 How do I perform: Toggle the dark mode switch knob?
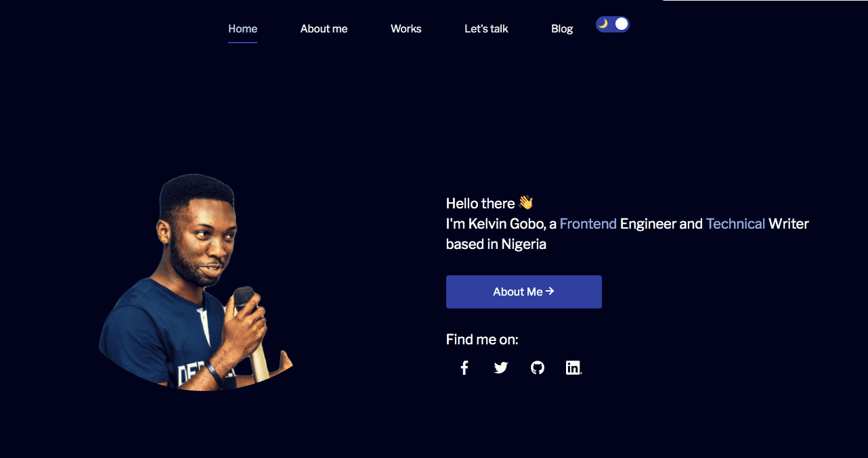coord(622,24)
